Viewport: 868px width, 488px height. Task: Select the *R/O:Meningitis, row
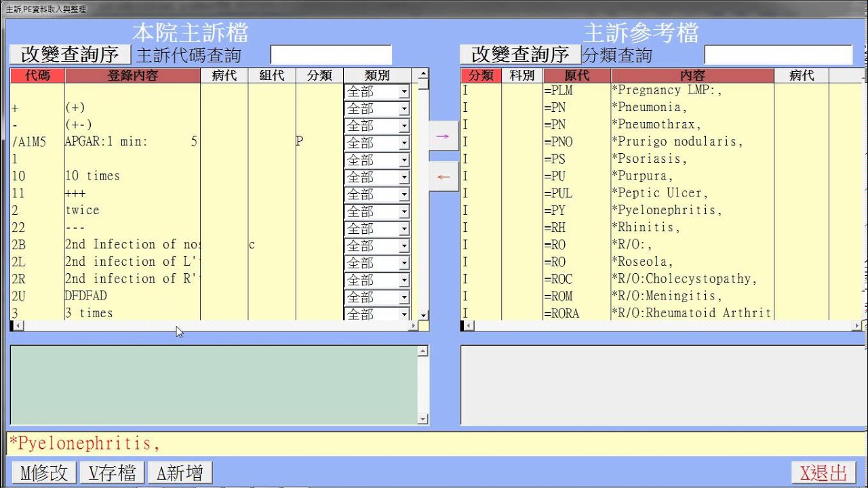pos(661,296)
